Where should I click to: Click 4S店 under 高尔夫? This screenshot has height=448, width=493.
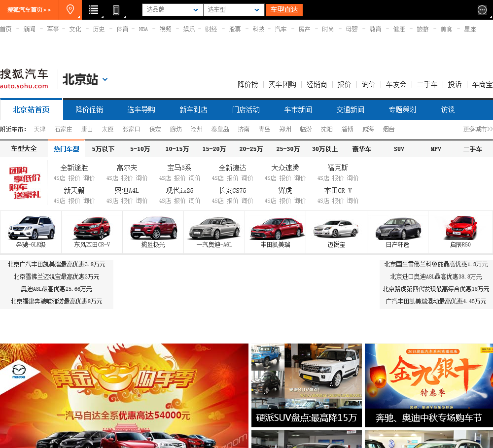(112, 178)
